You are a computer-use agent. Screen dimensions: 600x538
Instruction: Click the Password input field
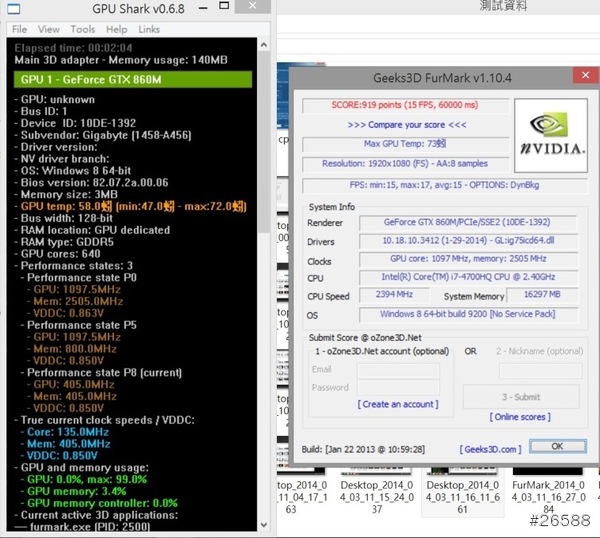[x=397, y=387]
